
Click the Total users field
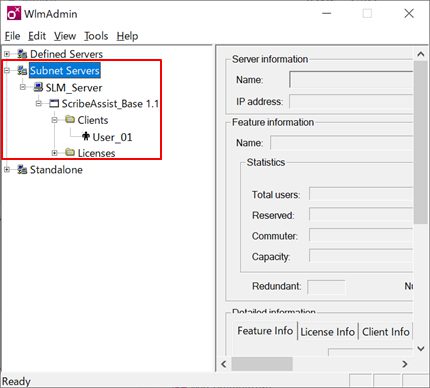click(x=361, y=194)
